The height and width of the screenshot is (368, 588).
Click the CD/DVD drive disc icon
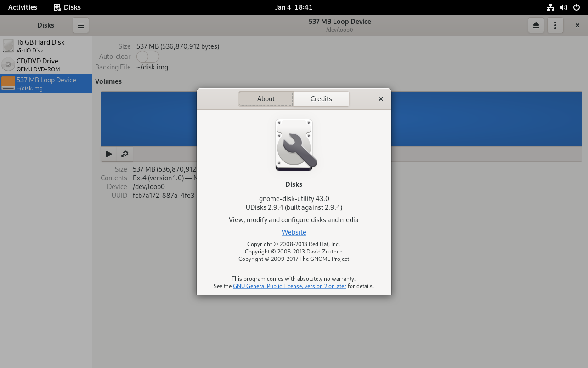click(8, 64)
